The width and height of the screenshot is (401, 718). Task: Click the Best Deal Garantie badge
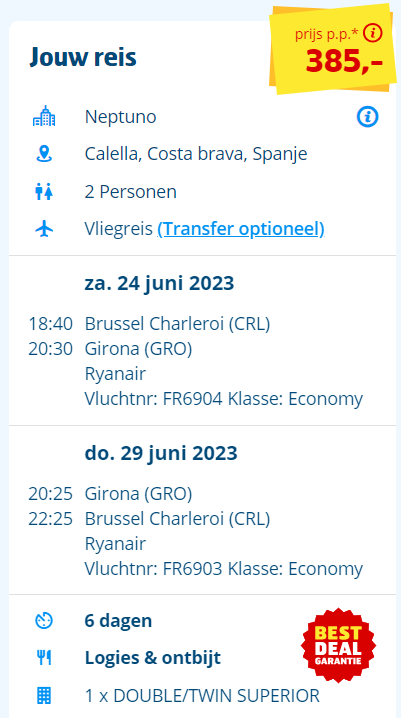338,645
